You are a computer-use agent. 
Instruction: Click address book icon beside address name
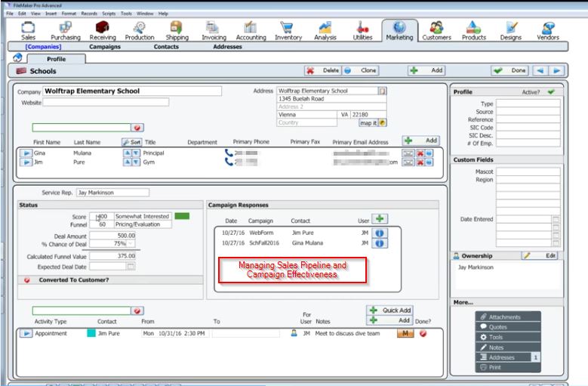click(382, 91)
